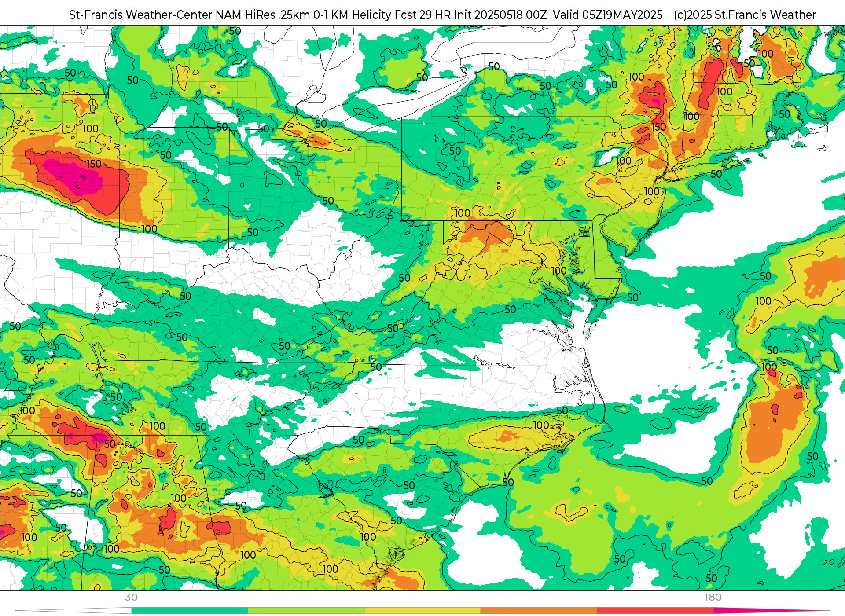Click 'Init 20250518 00Z' in the title

coord(500,15)
